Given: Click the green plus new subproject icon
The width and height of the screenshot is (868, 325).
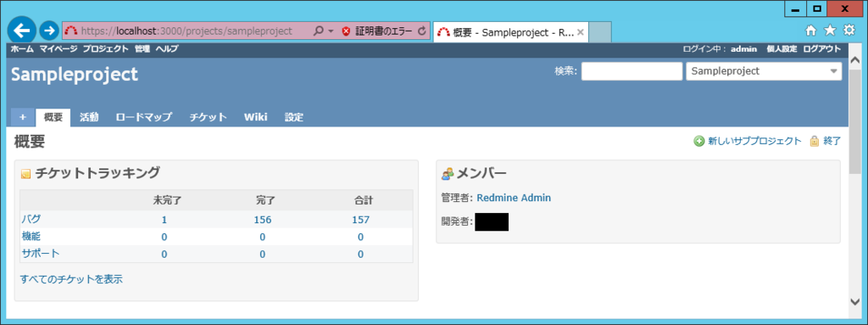Looking at the screenshot, I should [699, 142].
